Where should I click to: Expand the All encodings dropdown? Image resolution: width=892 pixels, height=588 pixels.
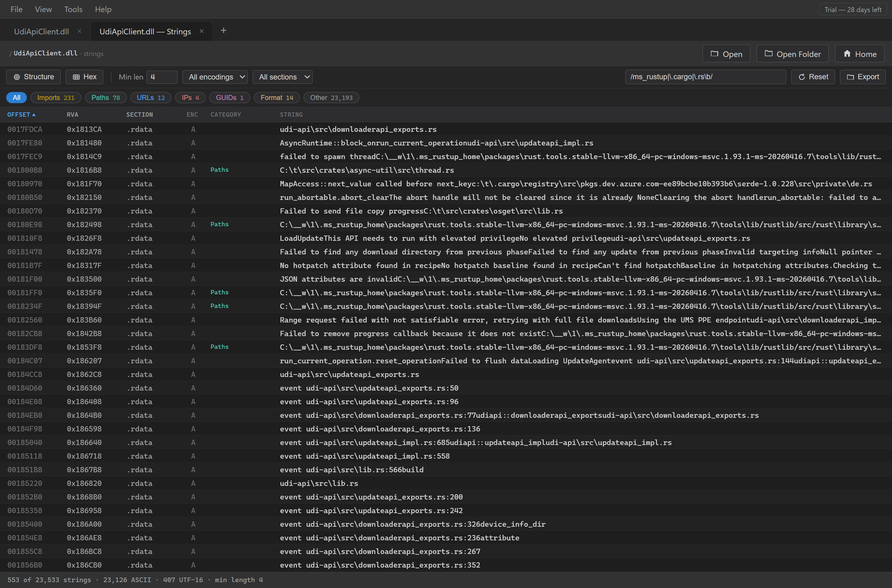(x=215, y=77)
